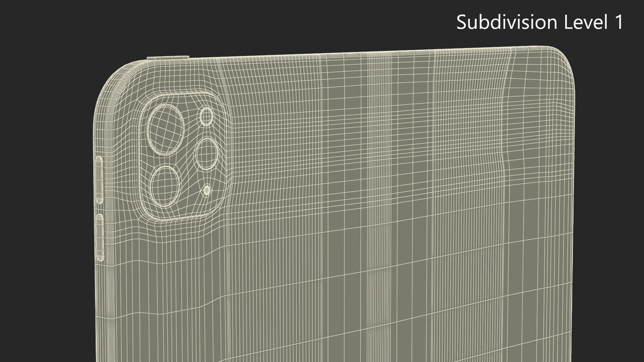Click the large upper camera lens

[165, 130]
